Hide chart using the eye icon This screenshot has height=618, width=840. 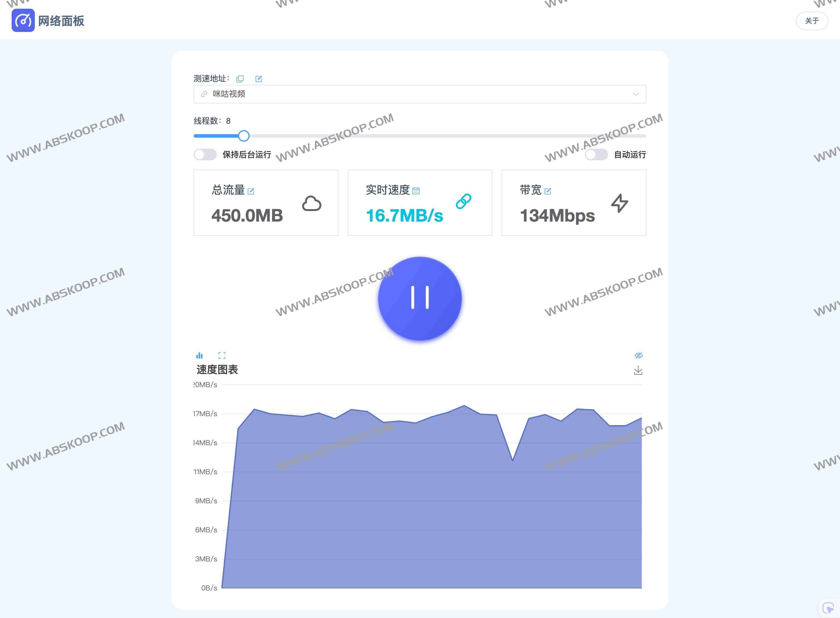coord(639,355)
